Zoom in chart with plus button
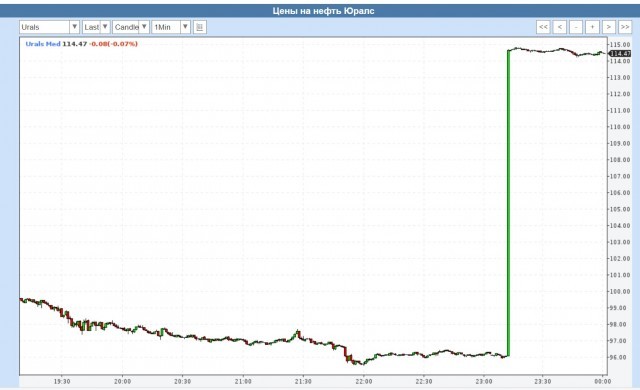Image resolution: width=640 pixels, height=390 pixels. (x=592, y=27)
